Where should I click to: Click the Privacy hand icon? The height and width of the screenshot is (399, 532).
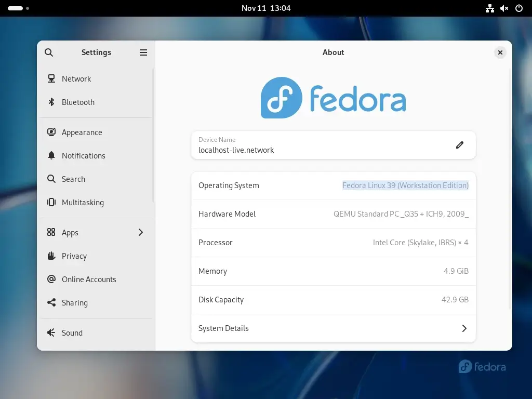pyautogui.click(x=51, y=256)
